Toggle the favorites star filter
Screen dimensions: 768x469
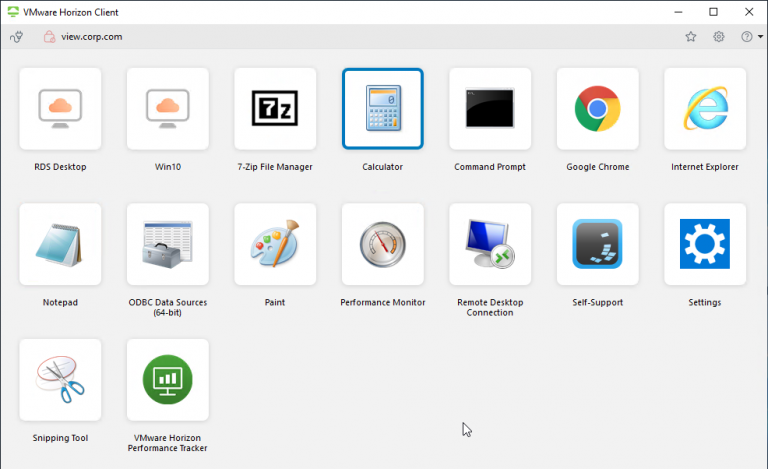[690, 37]
